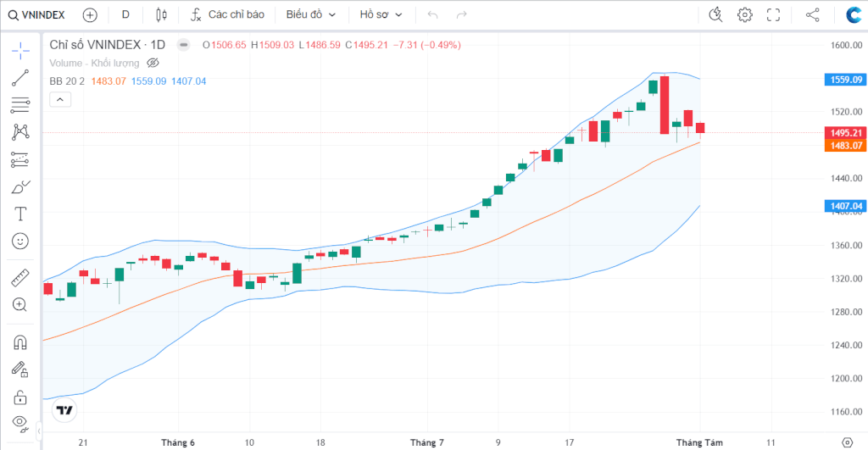Open the price scale settings icon
The width and height of the screenshot is (868, 450).
tap(847, 442)
